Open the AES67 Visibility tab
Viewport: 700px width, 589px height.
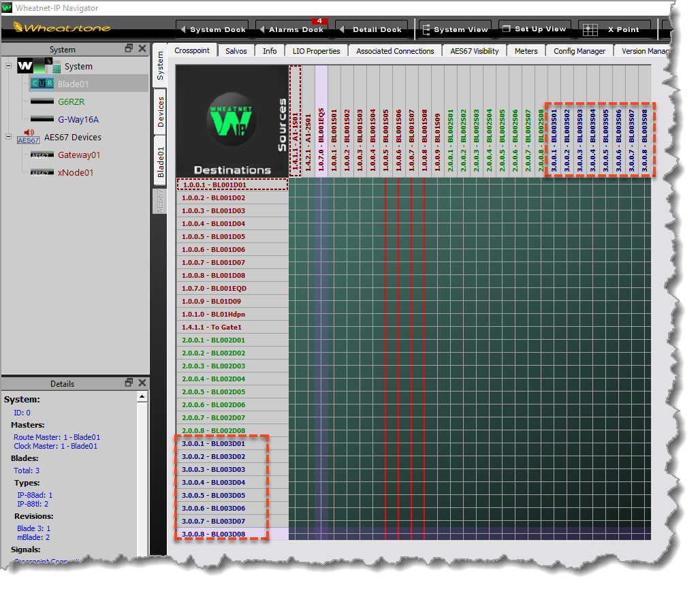click(x=474, y=51)
